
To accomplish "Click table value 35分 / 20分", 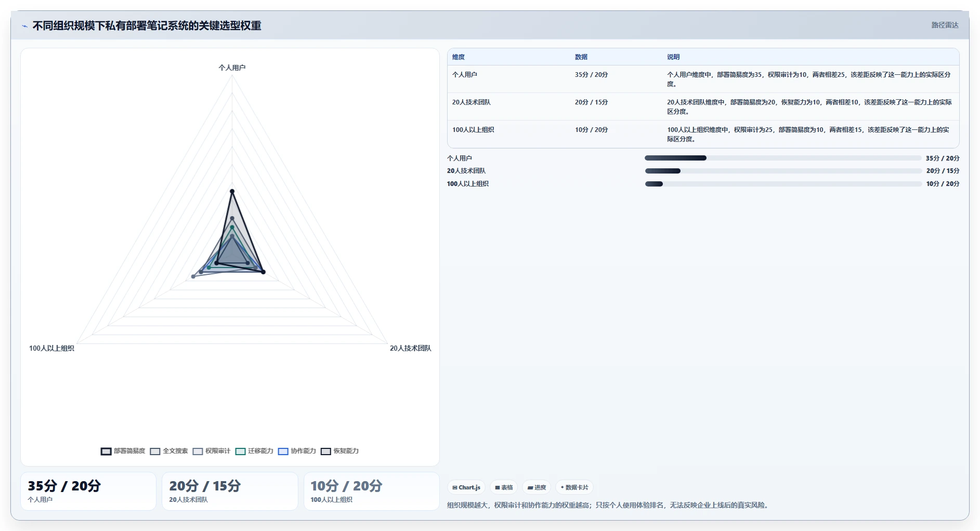I will pos(591,75).
